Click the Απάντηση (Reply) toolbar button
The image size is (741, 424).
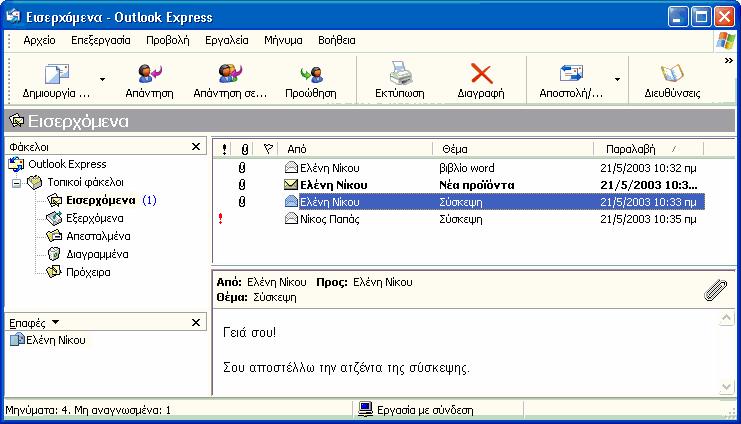tap(149, 81)
